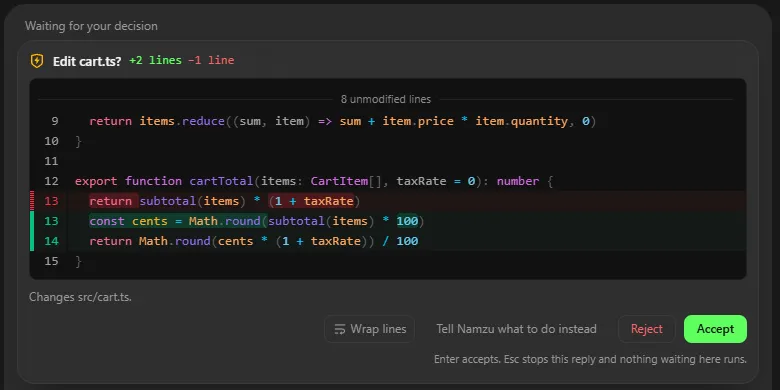Click the "Changes src/cart.ts." text
The image size is (780, 390).
click(80, 297)
